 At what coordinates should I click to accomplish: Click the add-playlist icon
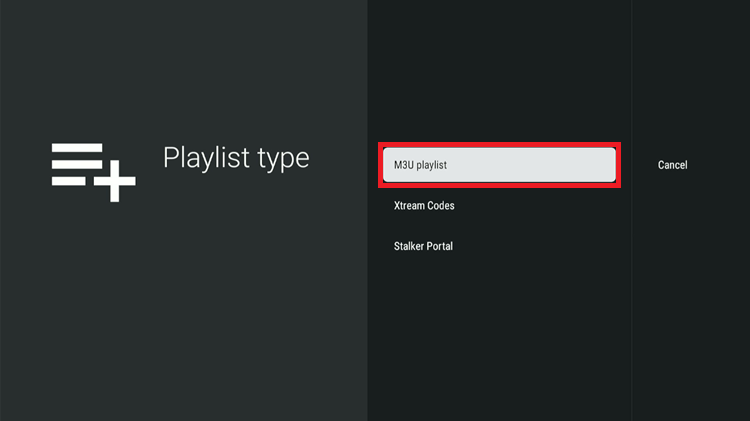tap(93, 171)
